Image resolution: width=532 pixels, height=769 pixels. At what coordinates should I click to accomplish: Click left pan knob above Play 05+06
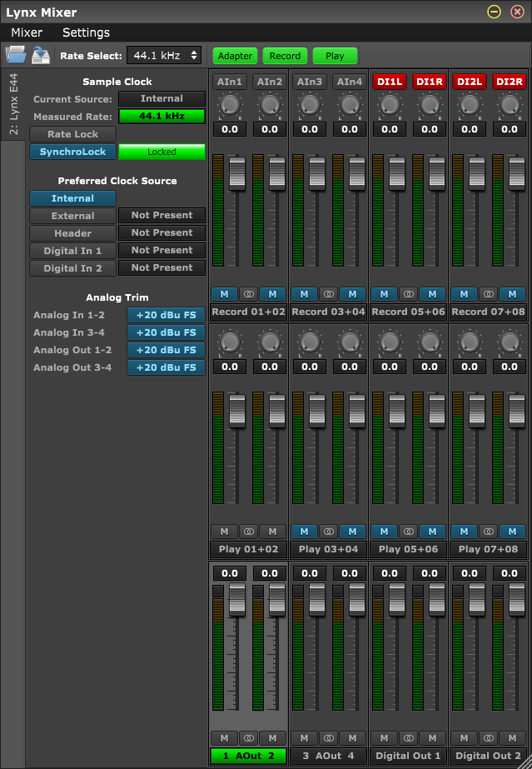(x=390, y=342)
